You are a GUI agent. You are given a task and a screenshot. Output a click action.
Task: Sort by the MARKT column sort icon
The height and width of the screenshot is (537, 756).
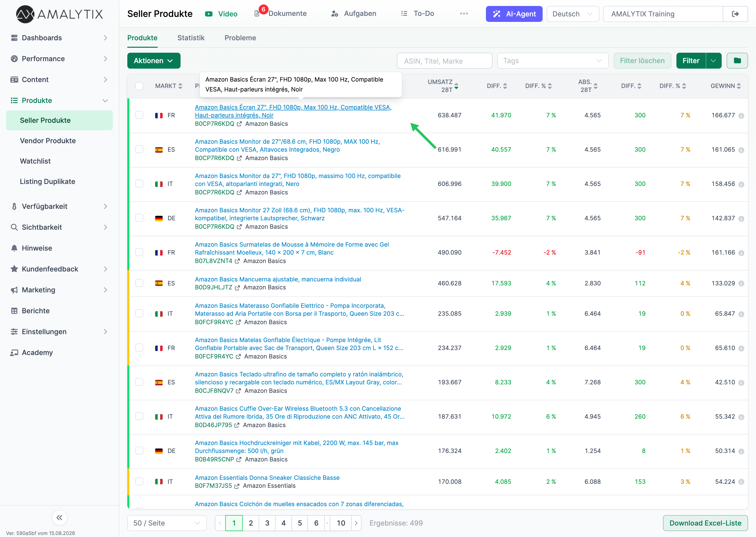click(x=180, y=86)
